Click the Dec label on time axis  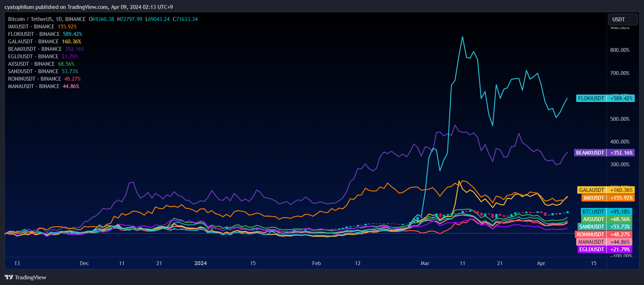84,263
